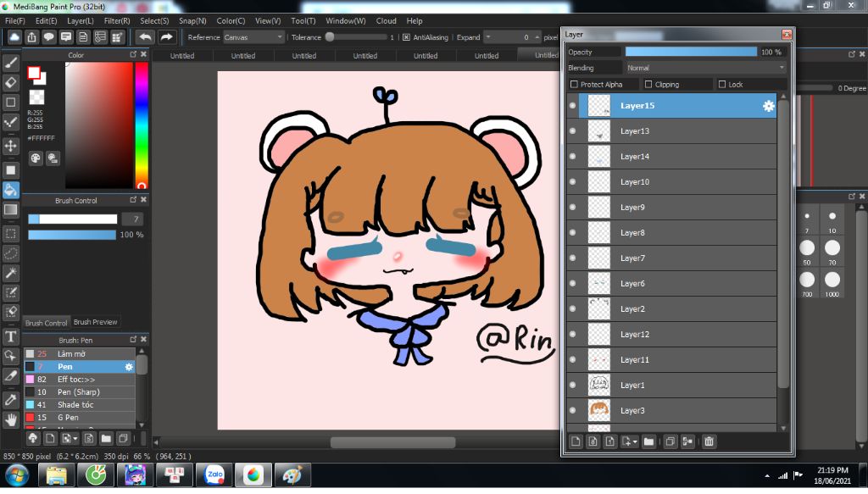
Task: Open the Reference Canvas dropdown
Action: tap(253, 37)
